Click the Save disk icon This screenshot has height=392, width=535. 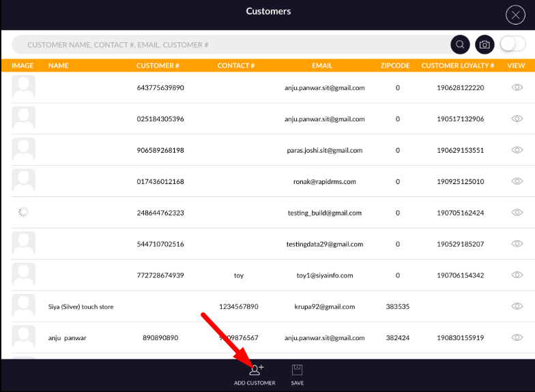297,370
